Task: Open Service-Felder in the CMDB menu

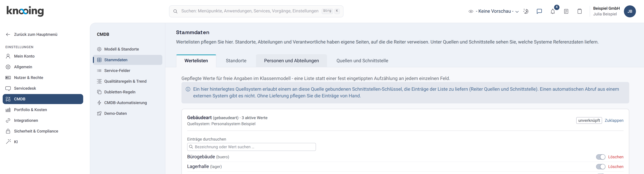Action: (128, 71)
